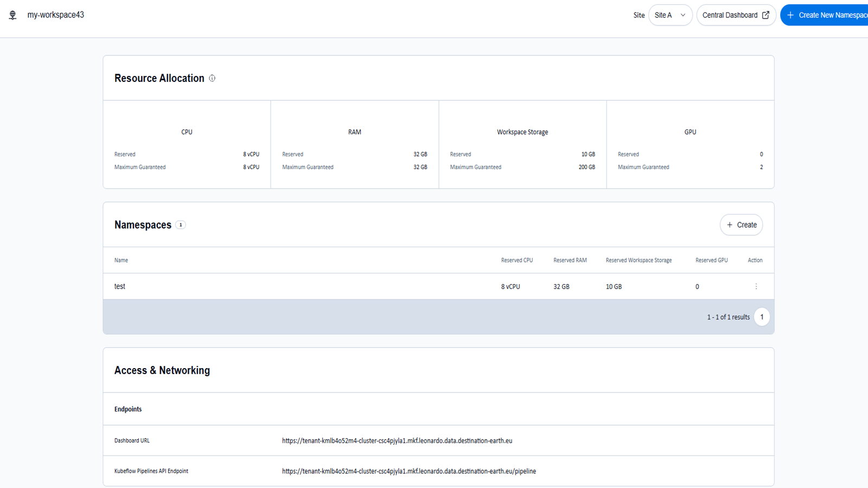
Task: Click the external link icon in Central Dashboard
Action: coord(765,15)
